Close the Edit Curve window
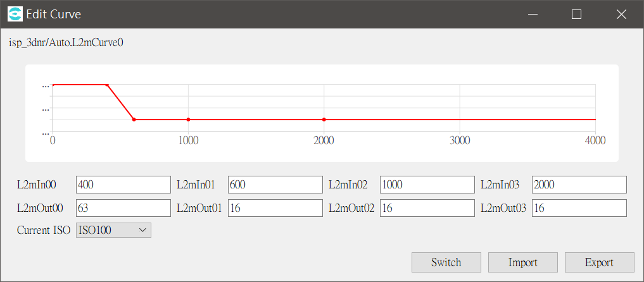This screenshot has height=282, width=644. [621, 15]
